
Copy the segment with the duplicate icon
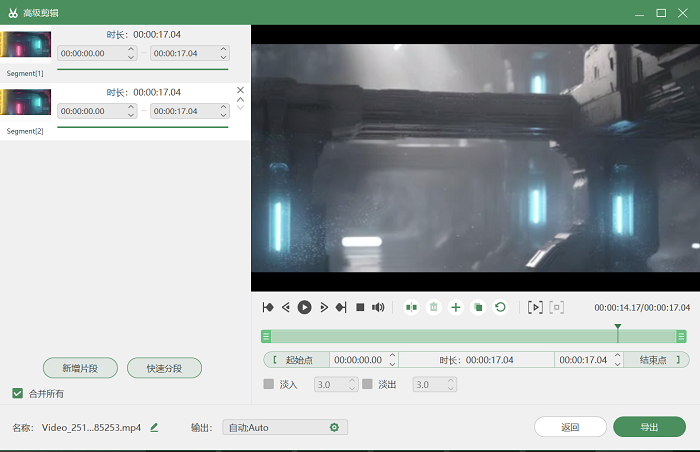[x=478, y=307]
